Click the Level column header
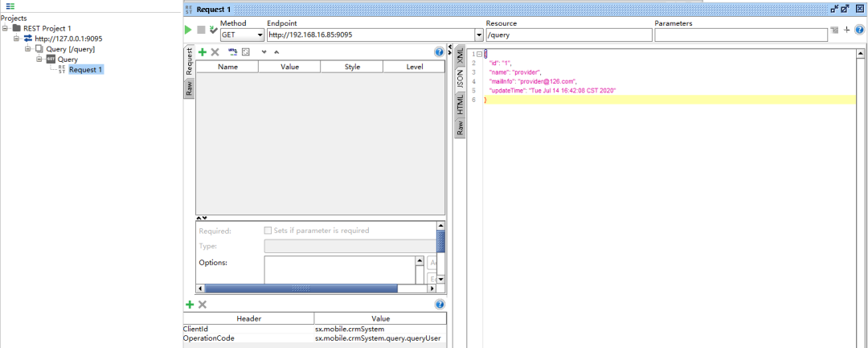The image size is (868, 348). (x=414, y=67)
